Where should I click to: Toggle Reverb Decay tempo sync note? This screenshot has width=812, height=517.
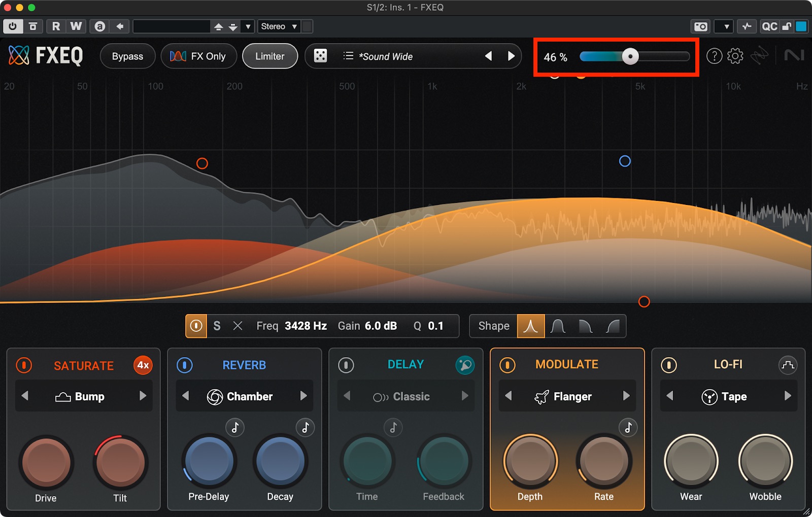pyautogui.click(x=305, y=427)
